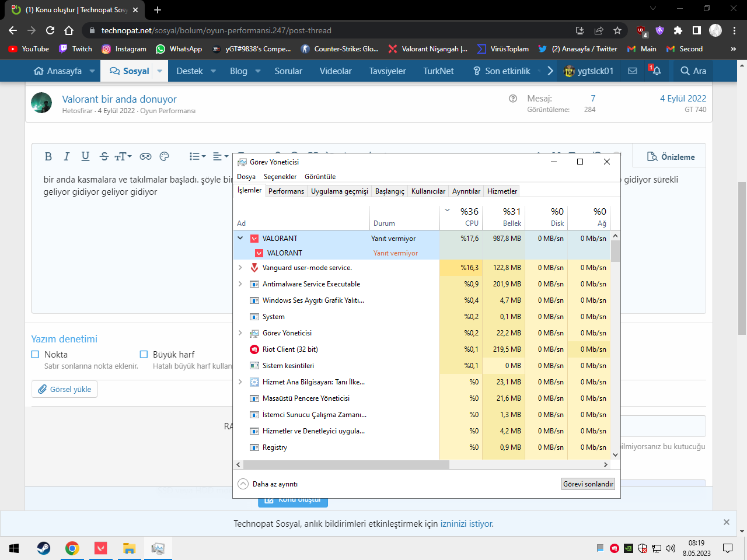Image resolution: width=747 pixels, height=560 pixels.
Task: Expand Antimalware Service Executable row
Action: coord(240,284)
